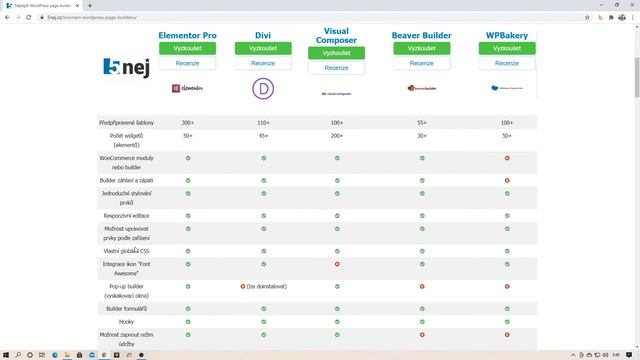Open the Chrome three-dot menu
Image resolution: width=640 pixels, height=360 pixels.
pos(633,18)
